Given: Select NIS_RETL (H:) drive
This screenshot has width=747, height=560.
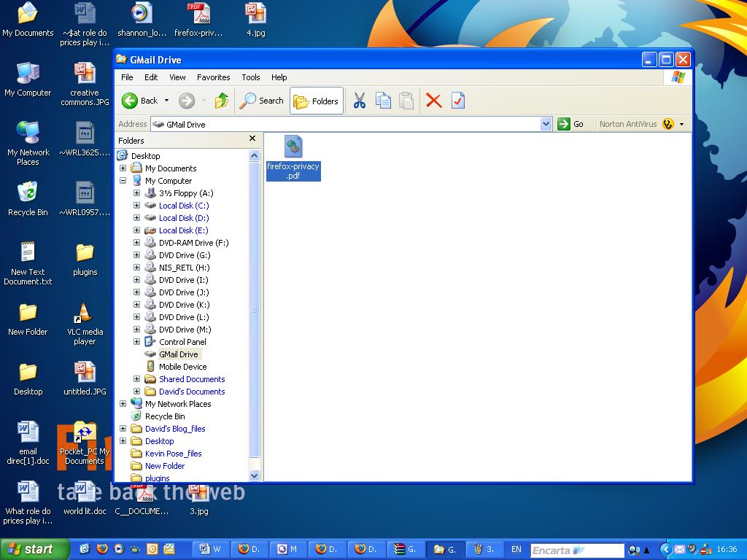Looking at the screenshot, I should (x=184, y=268).
